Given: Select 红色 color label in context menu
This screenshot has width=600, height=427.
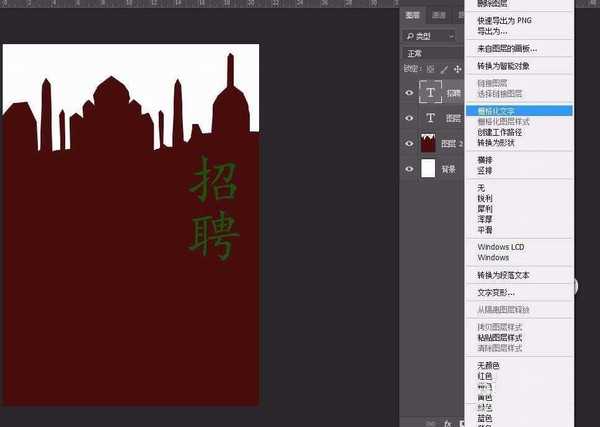Looking at the screenshot, I should [485, 375].
